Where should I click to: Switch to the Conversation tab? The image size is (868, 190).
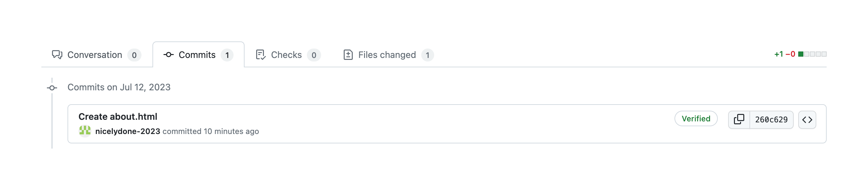[x=95, y=55]
